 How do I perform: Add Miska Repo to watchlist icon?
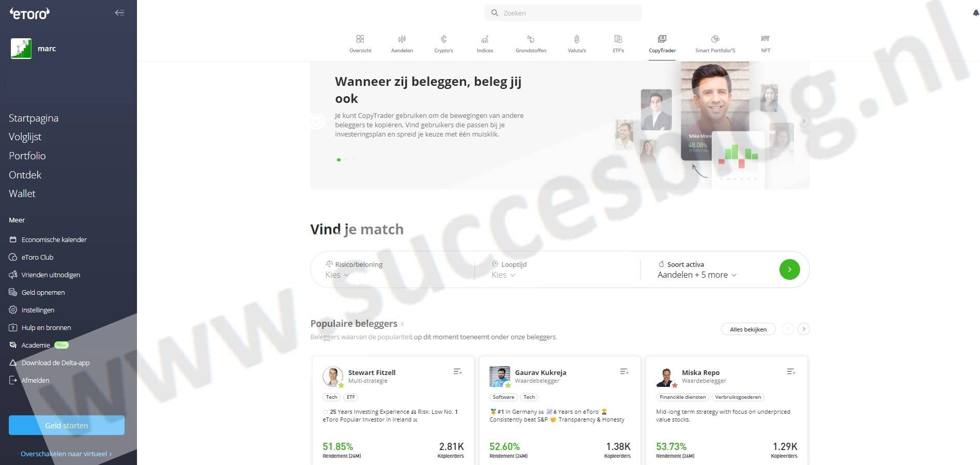pos(791,371)
